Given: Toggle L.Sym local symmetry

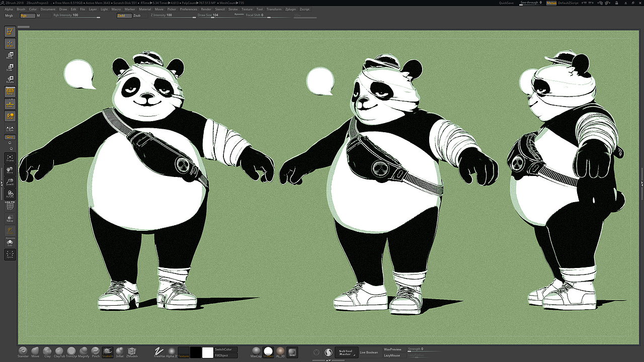Looking at the screenshot, I should 10,128.
